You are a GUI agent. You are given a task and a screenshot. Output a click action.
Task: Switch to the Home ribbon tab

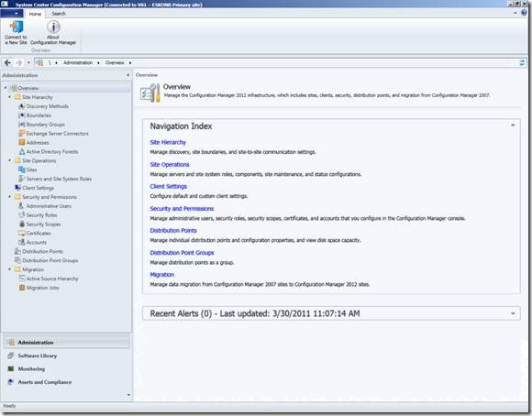pyautogui.click(x=35, y=14)
